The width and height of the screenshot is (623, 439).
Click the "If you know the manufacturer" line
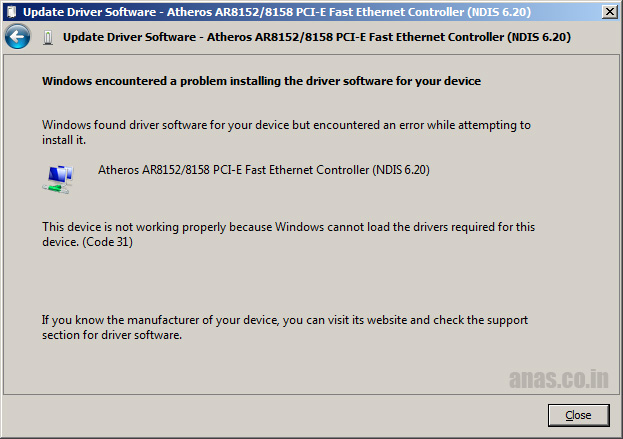tap(285, 320)
